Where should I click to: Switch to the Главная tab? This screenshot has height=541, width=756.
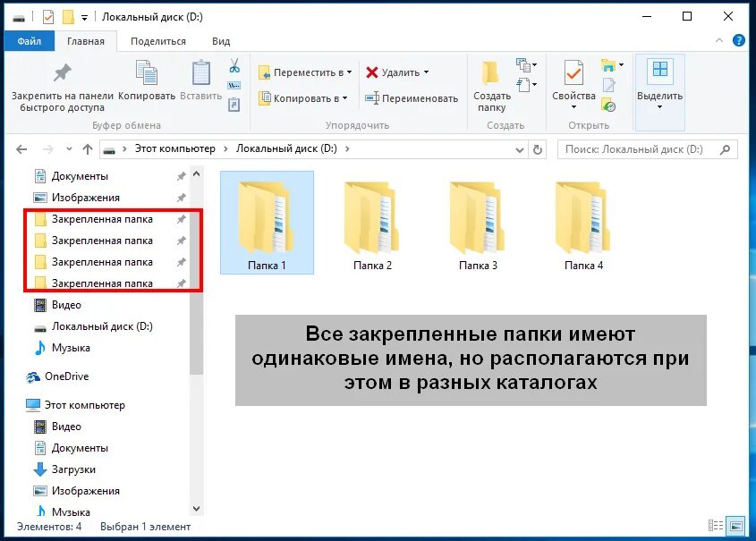[85, 41]
